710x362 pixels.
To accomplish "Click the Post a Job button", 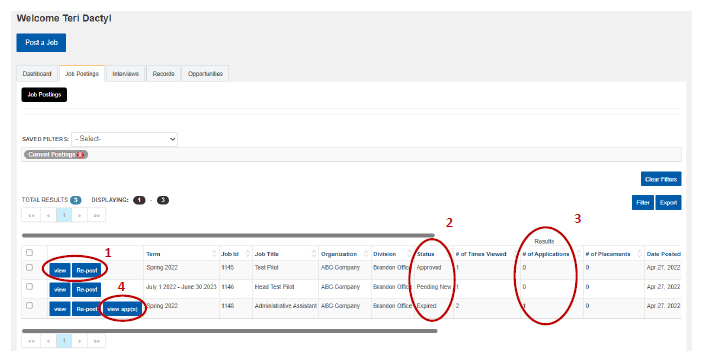I will 41,43.
